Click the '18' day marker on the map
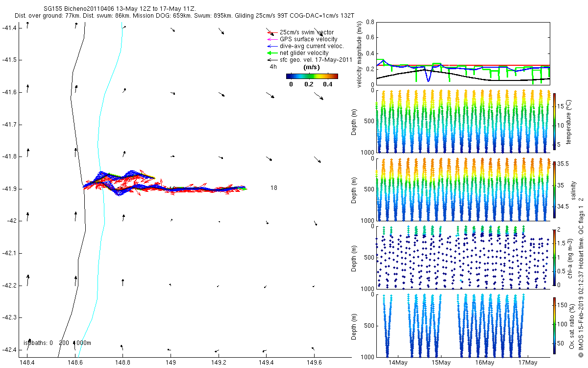The width and height of the screenshot is (588, 368). pyautogui.click(x=274, y=188)
